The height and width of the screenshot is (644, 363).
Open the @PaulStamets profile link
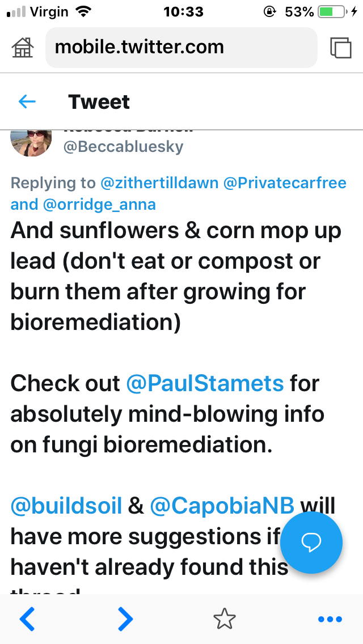(205, 383)
